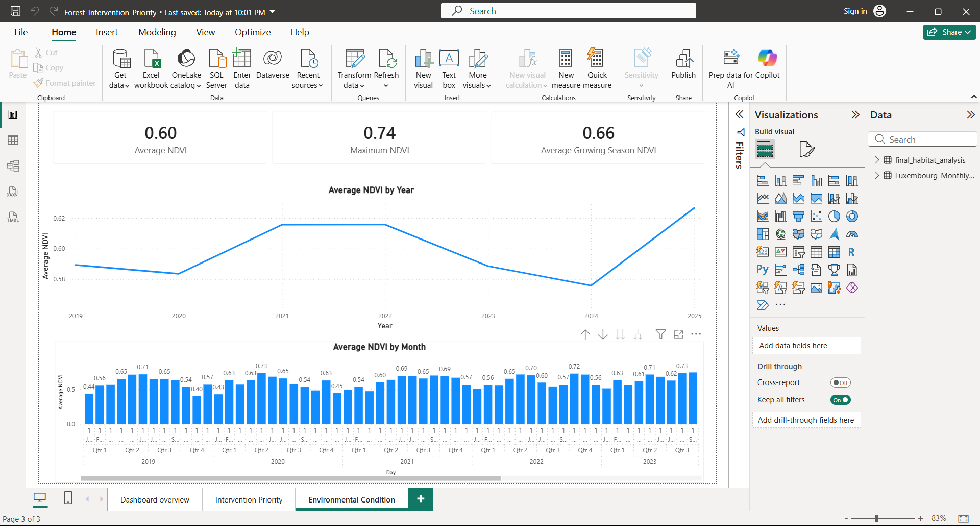Viewport: 980px width, 526px height.
Task: Switch to Report view in sidebar
Action: [x=13, y=115]
